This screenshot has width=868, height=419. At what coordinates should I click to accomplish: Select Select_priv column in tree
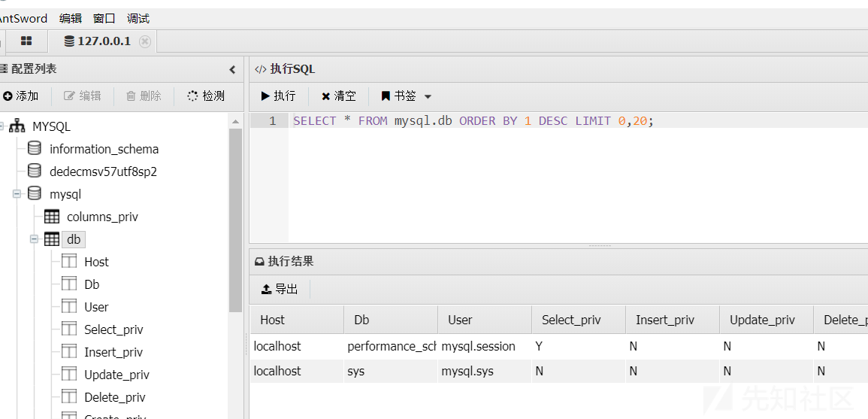tap(113, 329)
